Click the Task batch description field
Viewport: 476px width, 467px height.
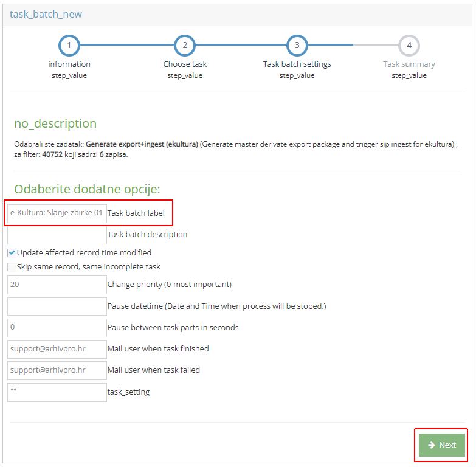pyautogui.click(x=57, y=235)
